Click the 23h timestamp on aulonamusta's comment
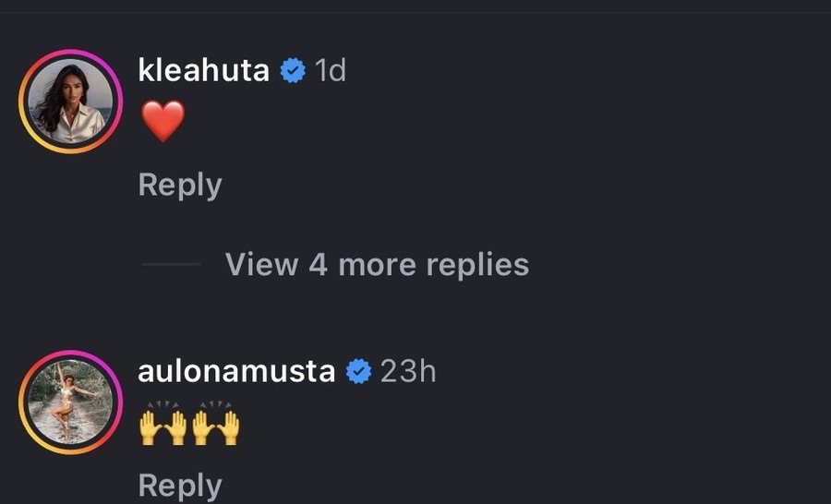The width and height of the screenshot is (831, 504). tap(408, 371)
